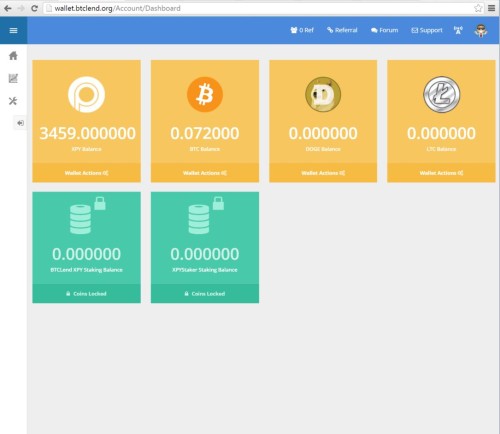Toggle the hamburger sidebar menu
Screen dimensions: 500x434
(x=13, y=30)
